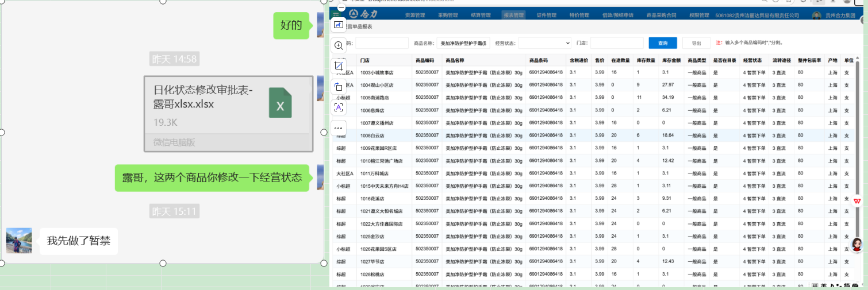868x290 pixels.
Task: Click the picture edit icon atop floating toolbar
Action: tap(339, 25)
